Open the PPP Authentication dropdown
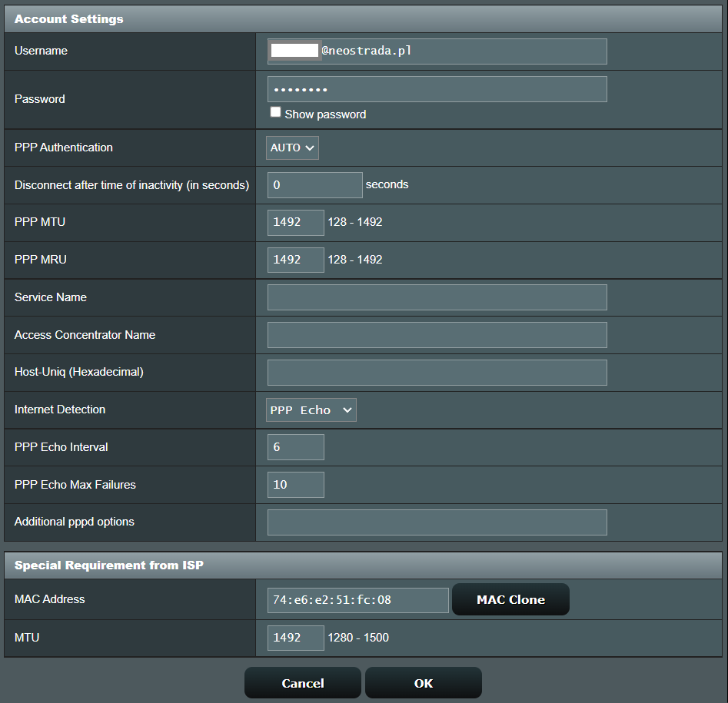 (293, 148)
